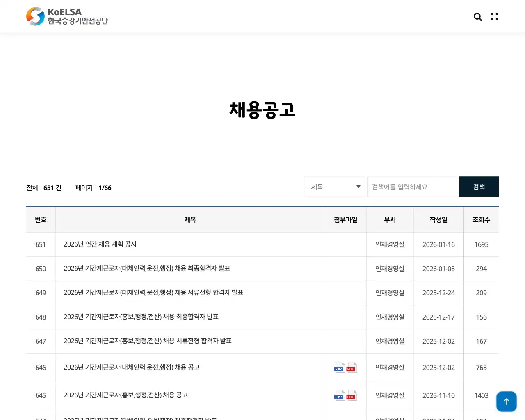Open the PDF attachment for posting 646

tap(351, 367)
